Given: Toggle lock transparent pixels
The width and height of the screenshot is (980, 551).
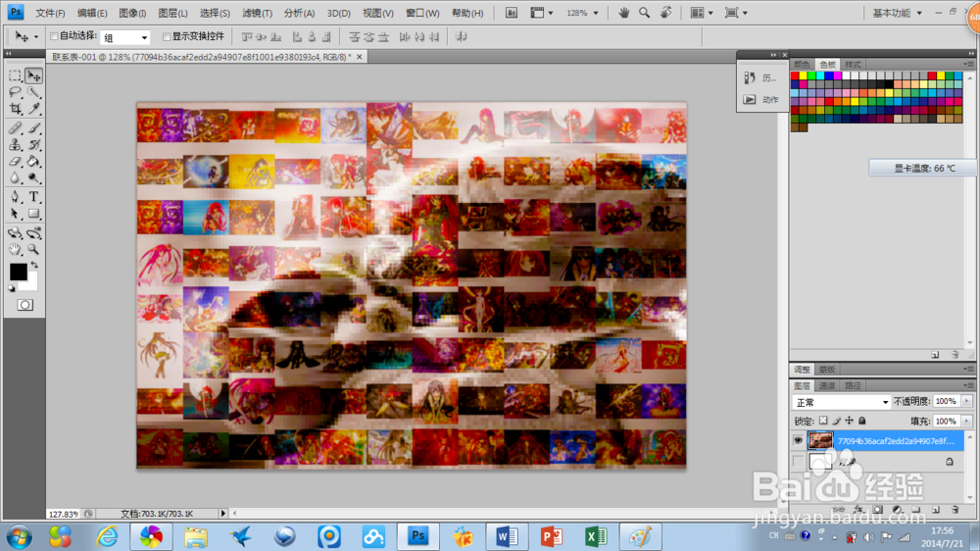Looking at the screenshot, I should [x=823, y=421].
